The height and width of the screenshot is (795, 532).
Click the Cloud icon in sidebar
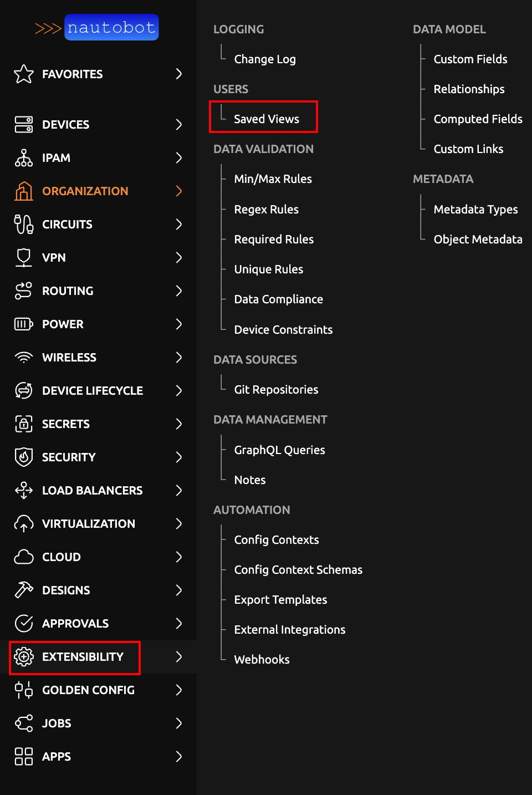tap(24, 557)
